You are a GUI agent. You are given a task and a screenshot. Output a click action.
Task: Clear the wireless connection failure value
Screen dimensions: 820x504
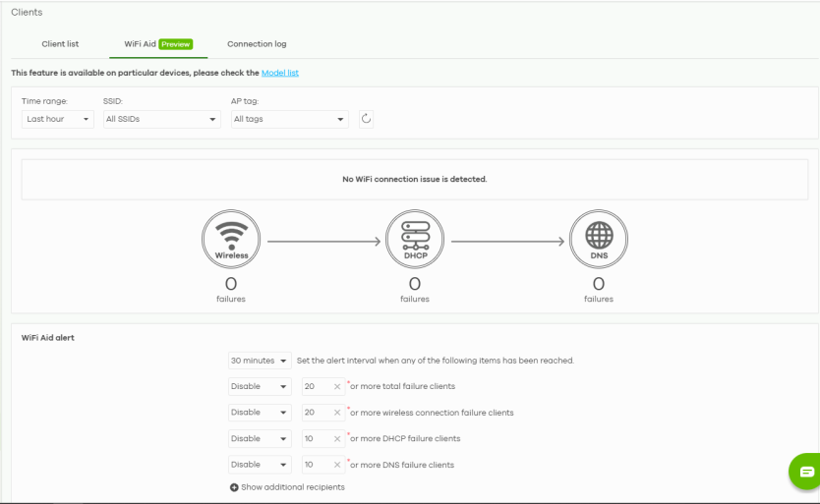click(337, 413)
